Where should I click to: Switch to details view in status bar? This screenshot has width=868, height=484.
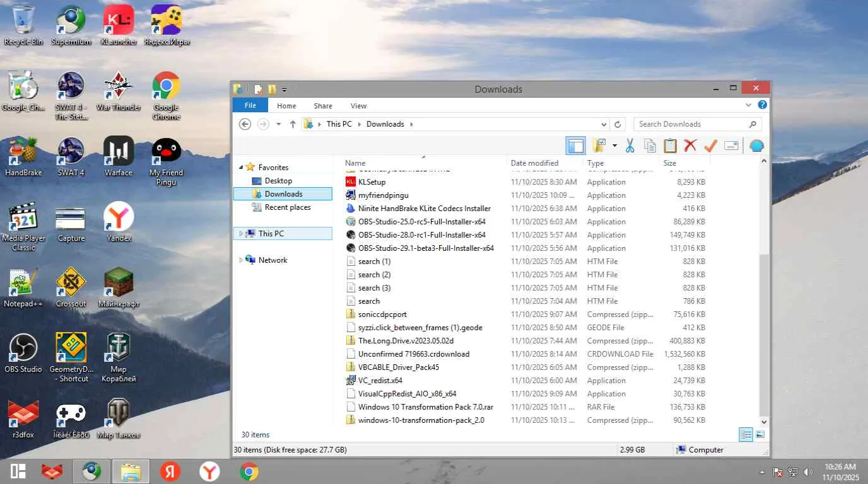pos(746,434)
